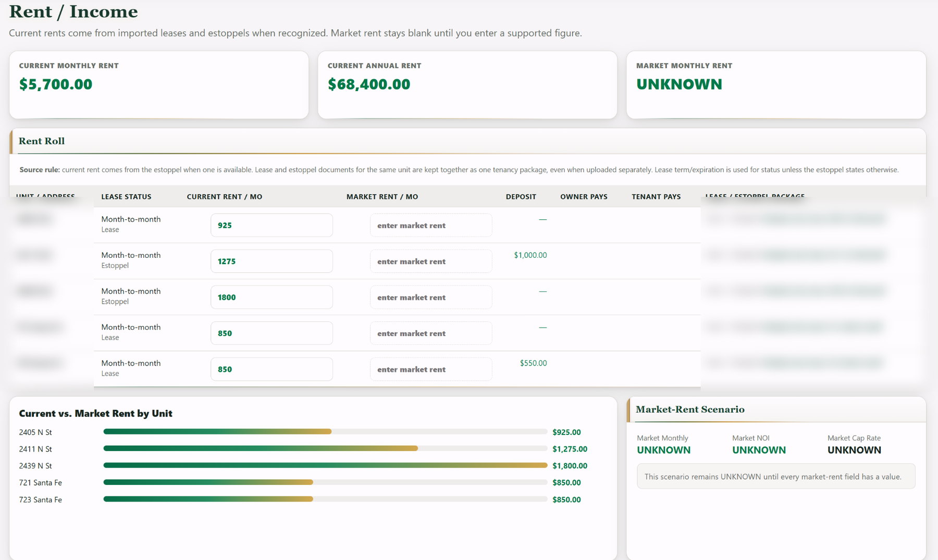Select the $1,000.00 deposit value

[x=530, y=255]
